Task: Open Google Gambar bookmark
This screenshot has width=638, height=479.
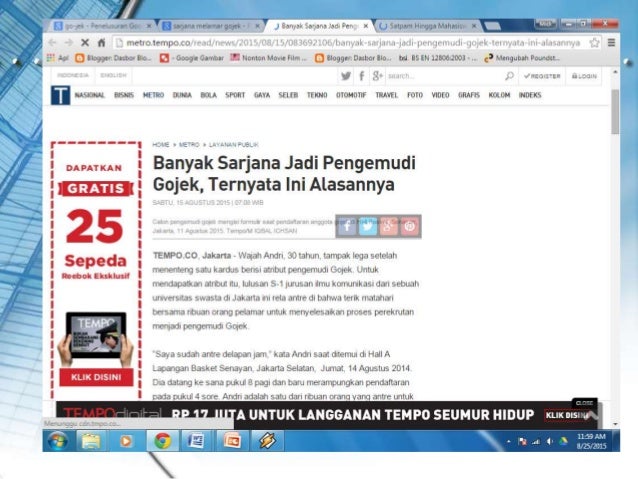Action: (192, 58)
